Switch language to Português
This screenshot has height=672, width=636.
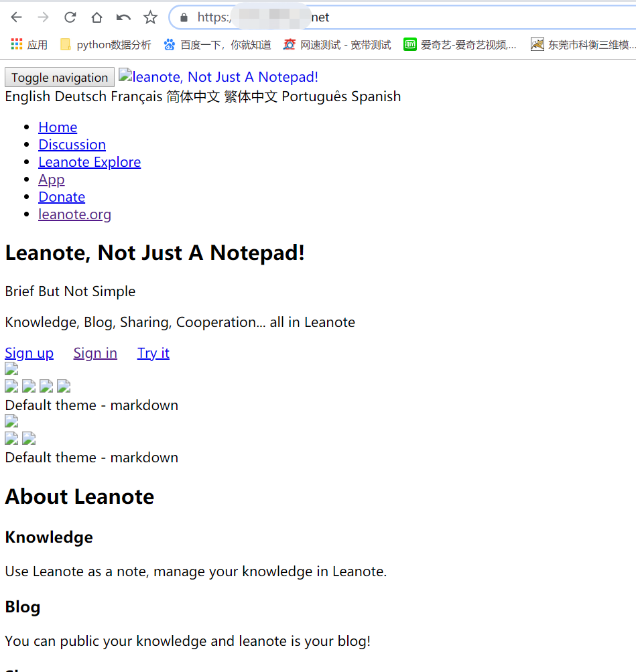[x=314, y=96]
